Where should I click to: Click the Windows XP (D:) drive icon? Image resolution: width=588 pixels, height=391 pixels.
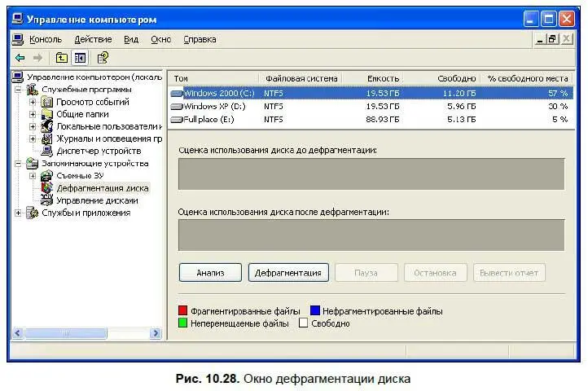[177, 107]
